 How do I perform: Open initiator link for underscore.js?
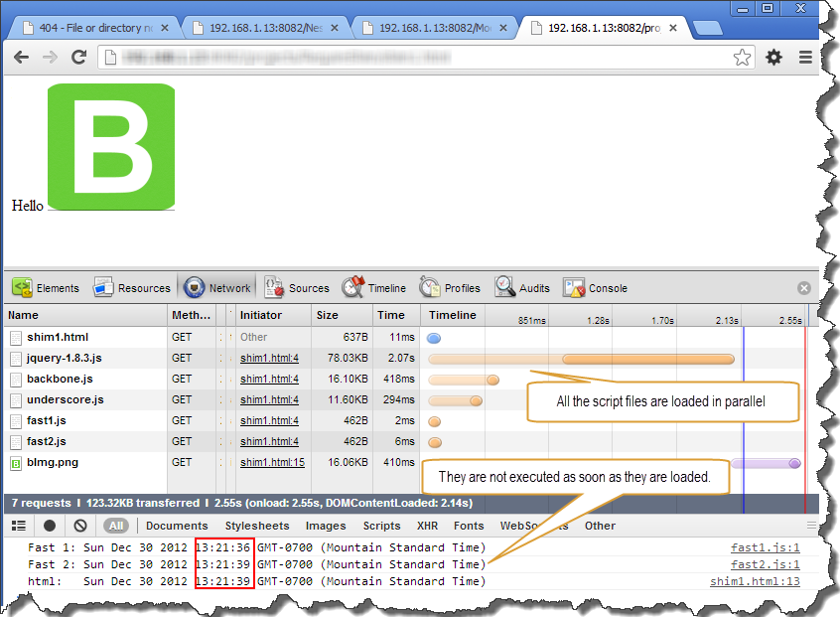point(269,399)
